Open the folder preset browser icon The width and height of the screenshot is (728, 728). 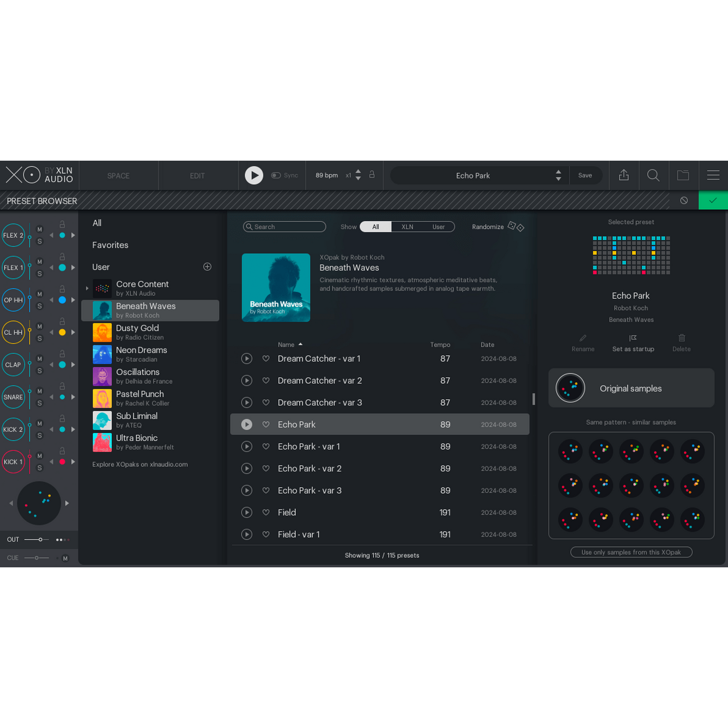point(683,175)
